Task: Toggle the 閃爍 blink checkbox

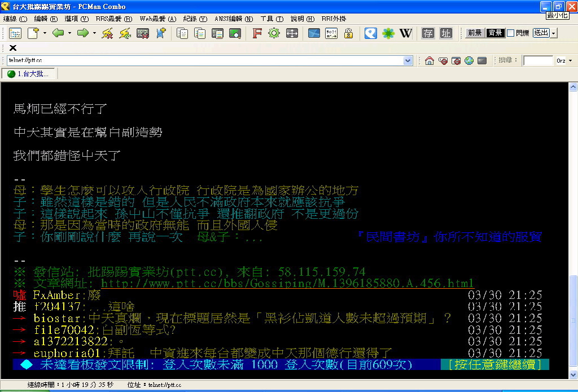Action: coord(510,33)
